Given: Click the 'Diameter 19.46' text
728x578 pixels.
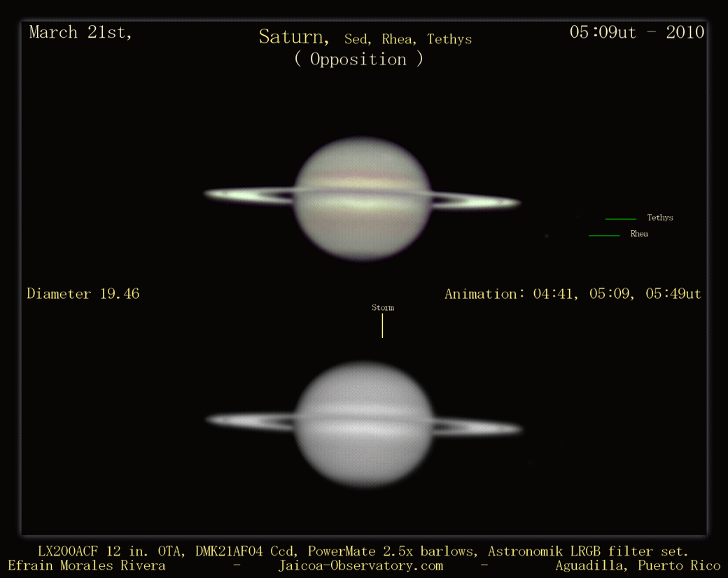Looking at the screenshot, I should (x=83, y=294).
